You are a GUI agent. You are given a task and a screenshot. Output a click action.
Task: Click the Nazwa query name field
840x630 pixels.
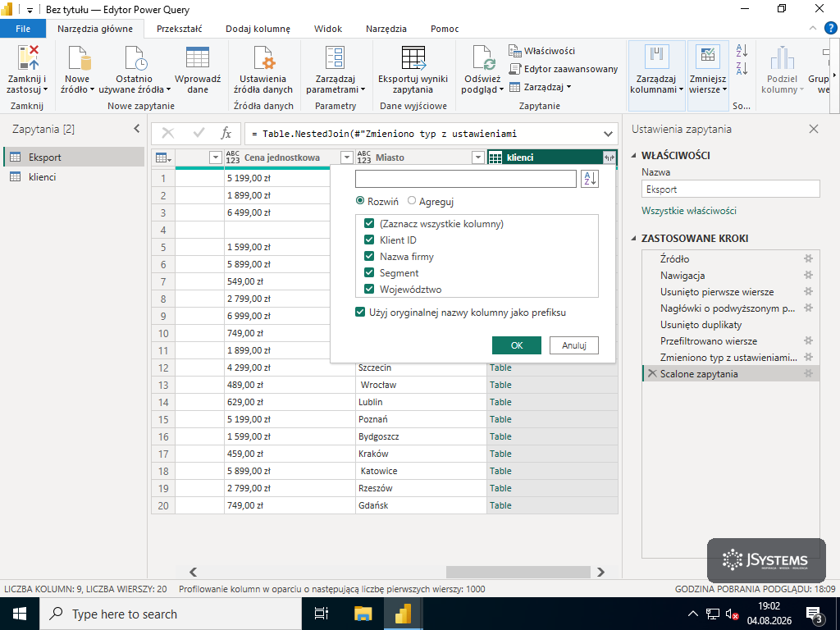pos(731,189)
